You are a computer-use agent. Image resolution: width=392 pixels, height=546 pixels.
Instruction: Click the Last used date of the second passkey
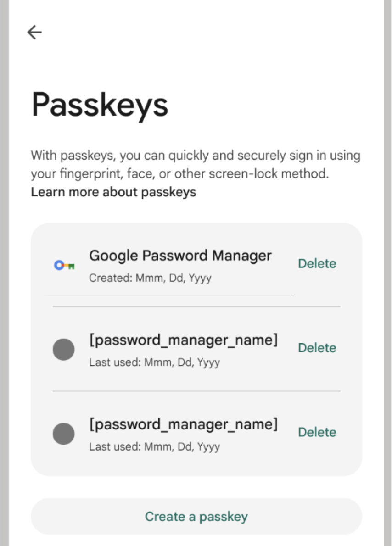(155, 362)
